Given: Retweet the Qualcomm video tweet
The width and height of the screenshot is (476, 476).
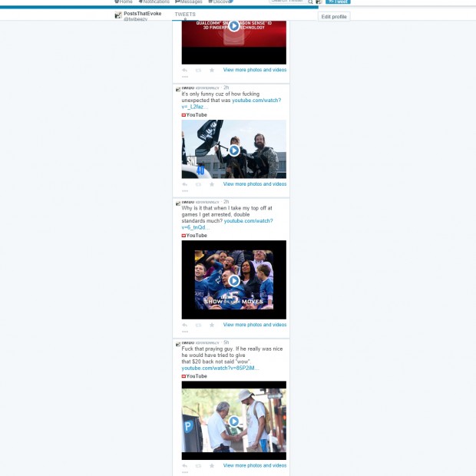Looking at the screenshot, I should 198,70.
